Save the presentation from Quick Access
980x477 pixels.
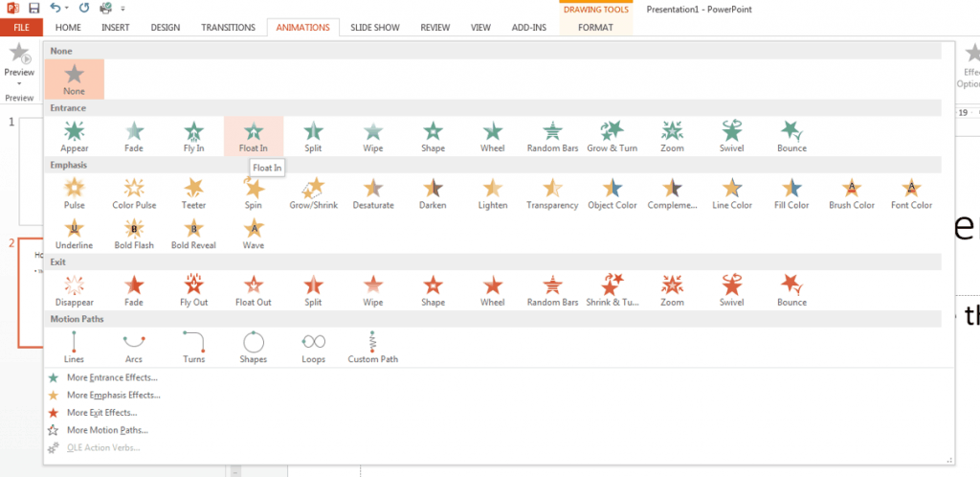[33, 9]
